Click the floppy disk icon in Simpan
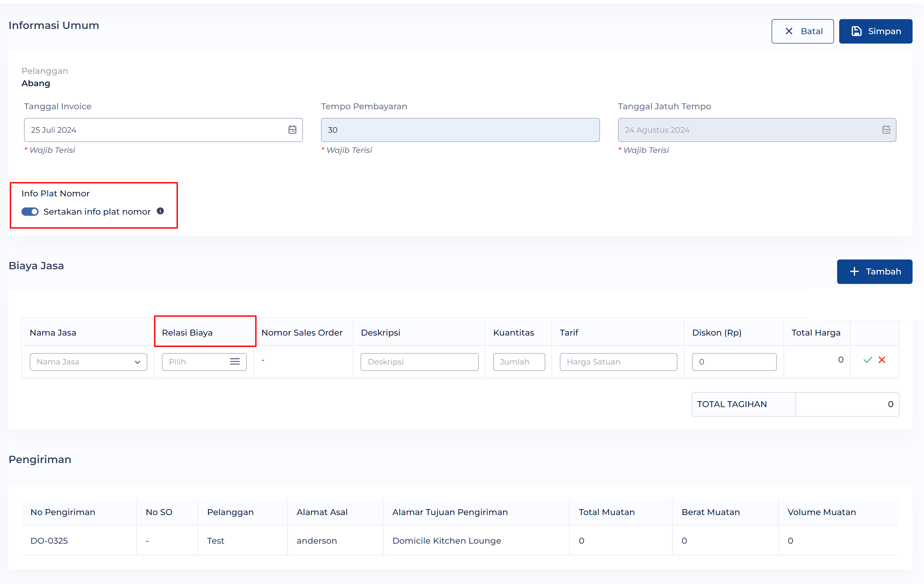Viewport: 924px width, 584px height. pyautogui.click(x=856, y=31)
